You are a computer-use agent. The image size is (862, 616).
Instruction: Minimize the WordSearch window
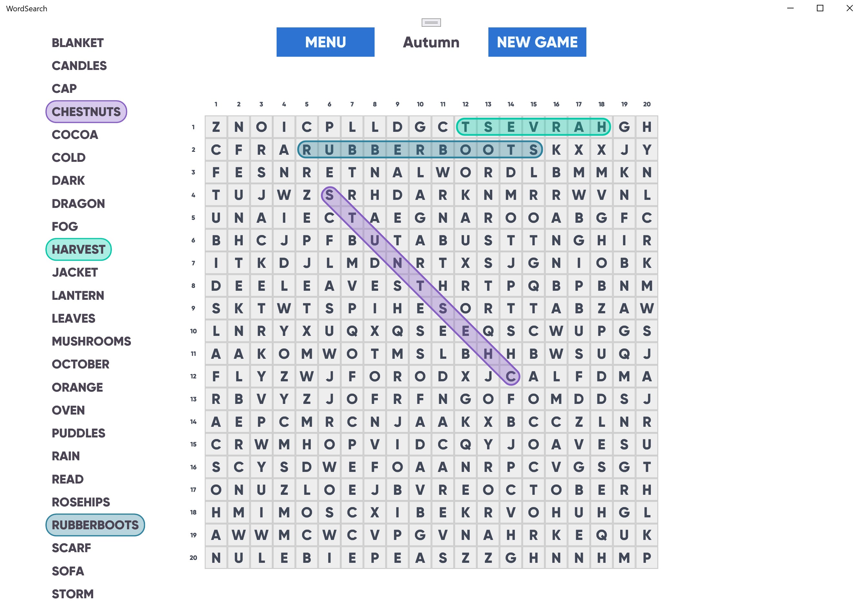[x=790, y=8]
